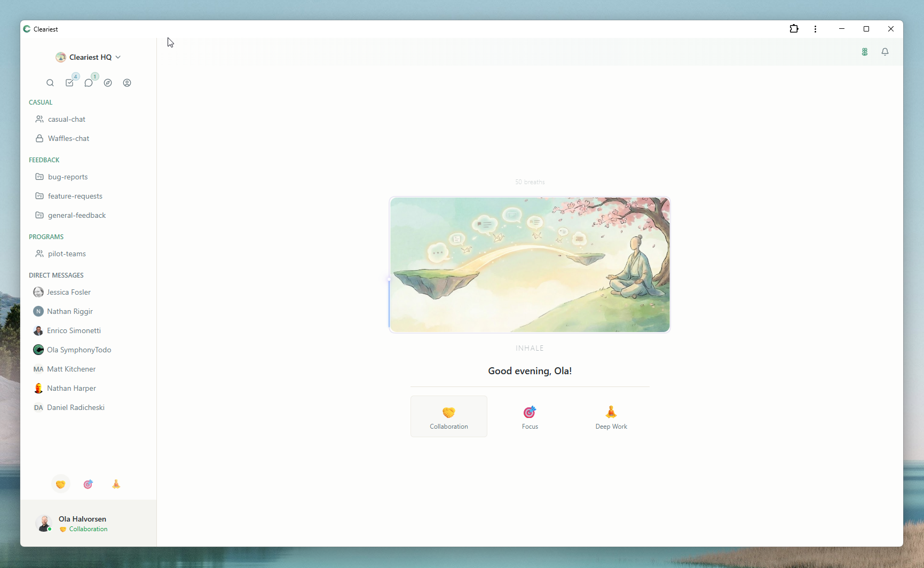Click the FEEDBACK section header
This screenshot has height=568, width=924.
[44, 160]
